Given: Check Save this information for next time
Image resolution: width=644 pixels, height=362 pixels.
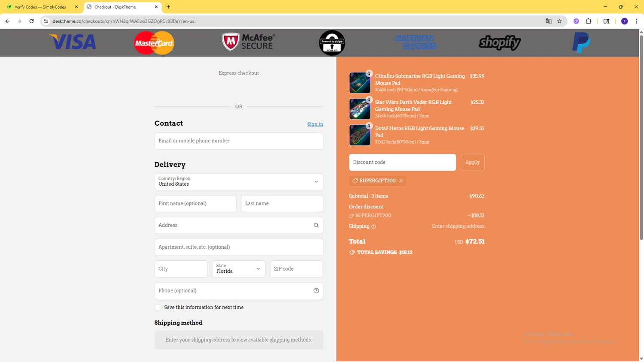Looking at the screenshot, I should pyautogui.click(x=158, y=308).
